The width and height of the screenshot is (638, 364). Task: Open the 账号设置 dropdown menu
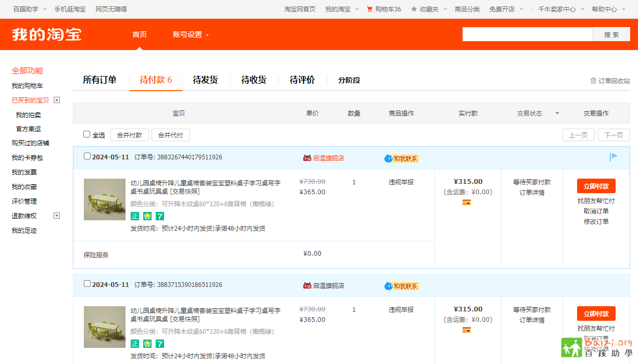(x=191, y=34)
